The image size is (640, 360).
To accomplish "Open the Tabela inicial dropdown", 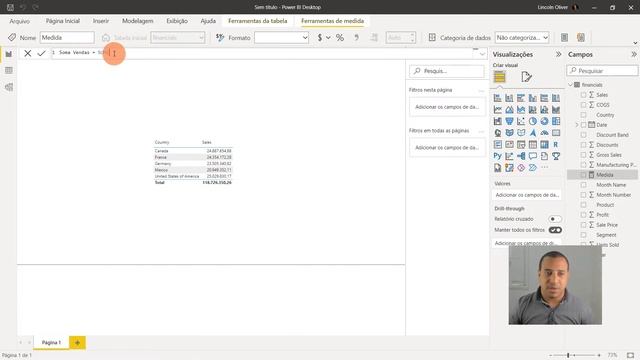I will 178,38.
